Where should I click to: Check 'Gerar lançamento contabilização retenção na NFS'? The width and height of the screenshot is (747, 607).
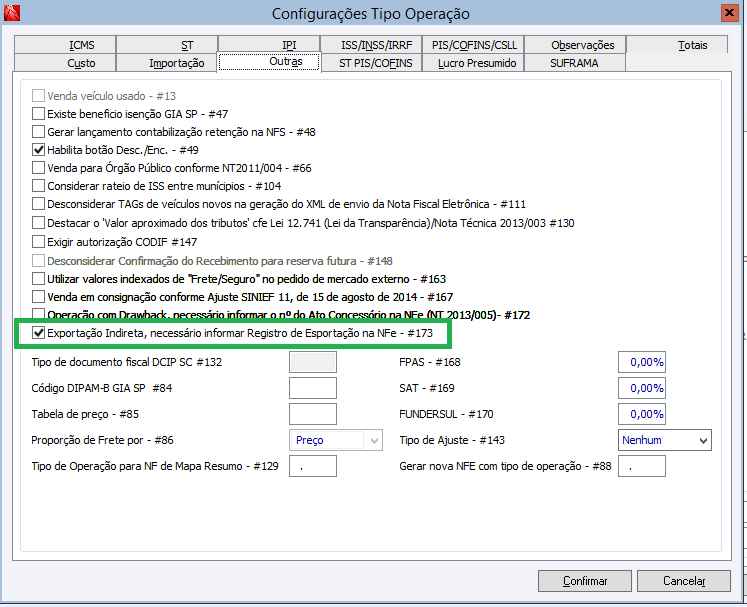(x=38, y=132)
